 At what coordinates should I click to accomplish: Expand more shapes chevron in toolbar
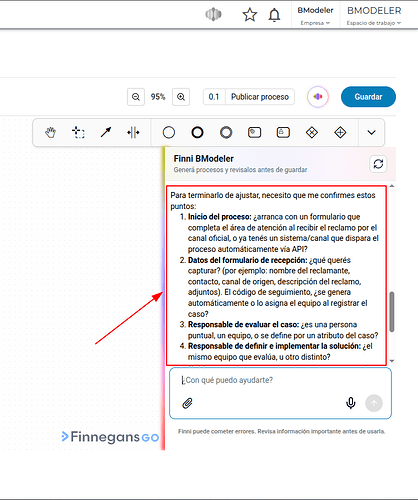coord(371,133)
